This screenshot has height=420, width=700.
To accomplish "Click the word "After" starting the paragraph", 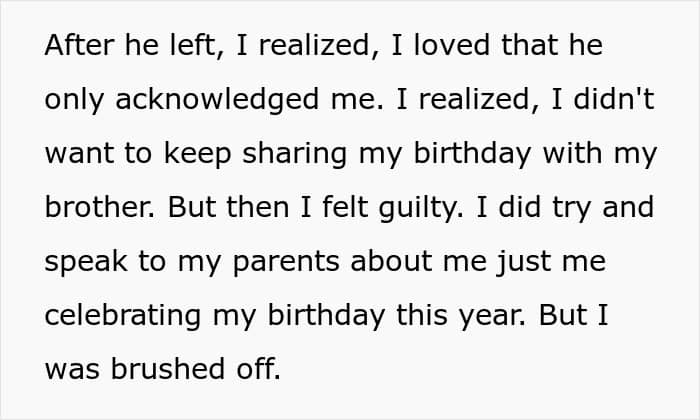I will (79, 45).
